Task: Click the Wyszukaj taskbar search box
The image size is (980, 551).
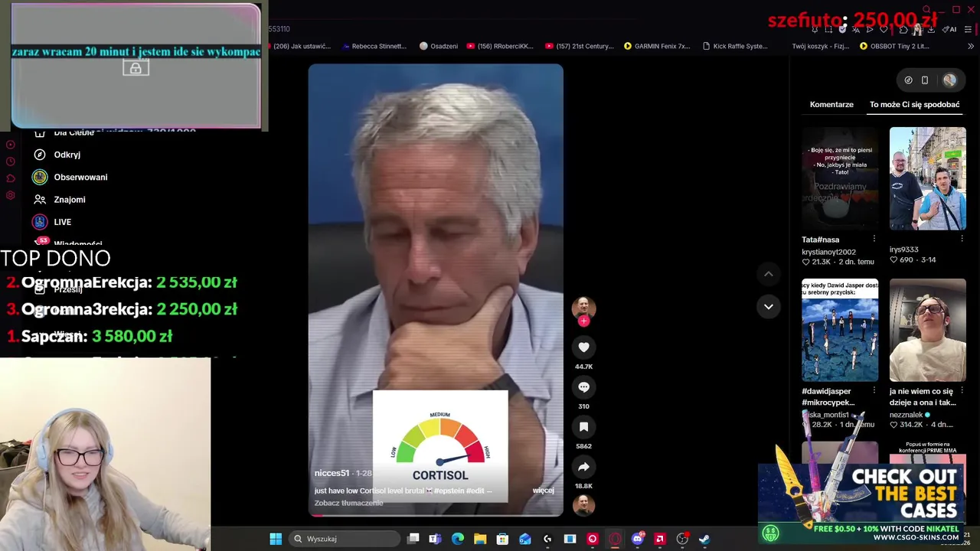Action: point(344,539)
